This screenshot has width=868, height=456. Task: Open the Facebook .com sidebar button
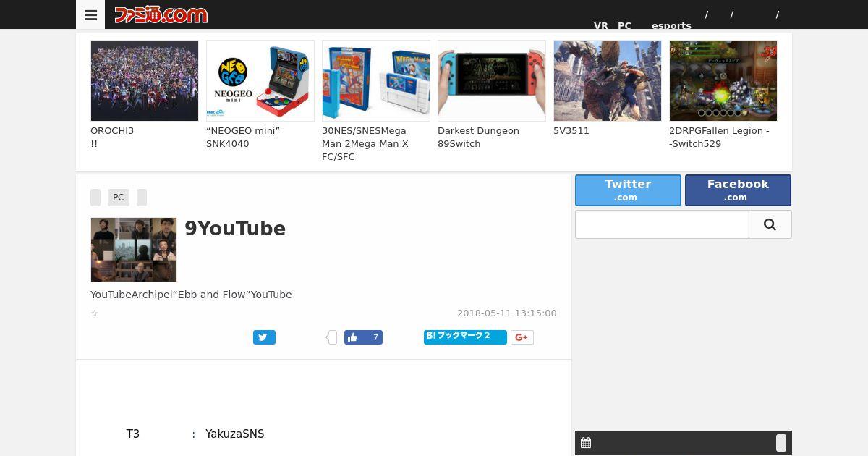pos(738,190)
